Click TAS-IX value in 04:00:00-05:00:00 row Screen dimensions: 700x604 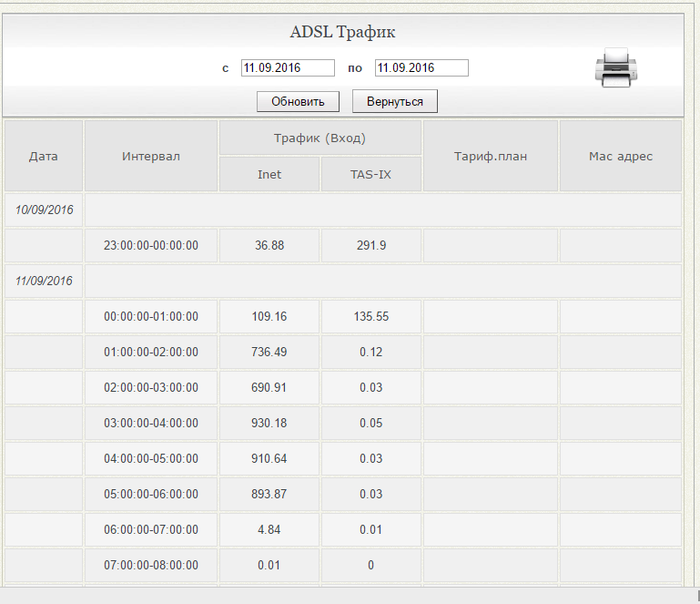pos(371,458)
